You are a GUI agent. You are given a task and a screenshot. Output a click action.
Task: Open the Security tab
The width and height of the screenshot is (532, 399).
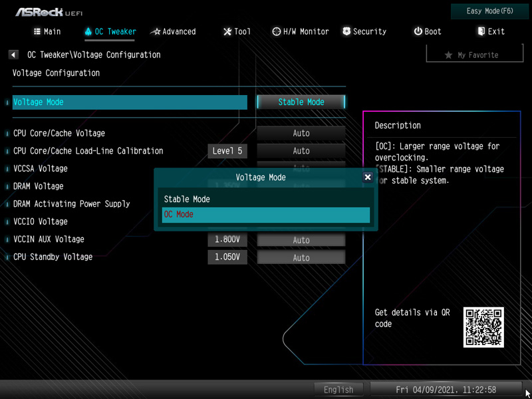(364, 31)
